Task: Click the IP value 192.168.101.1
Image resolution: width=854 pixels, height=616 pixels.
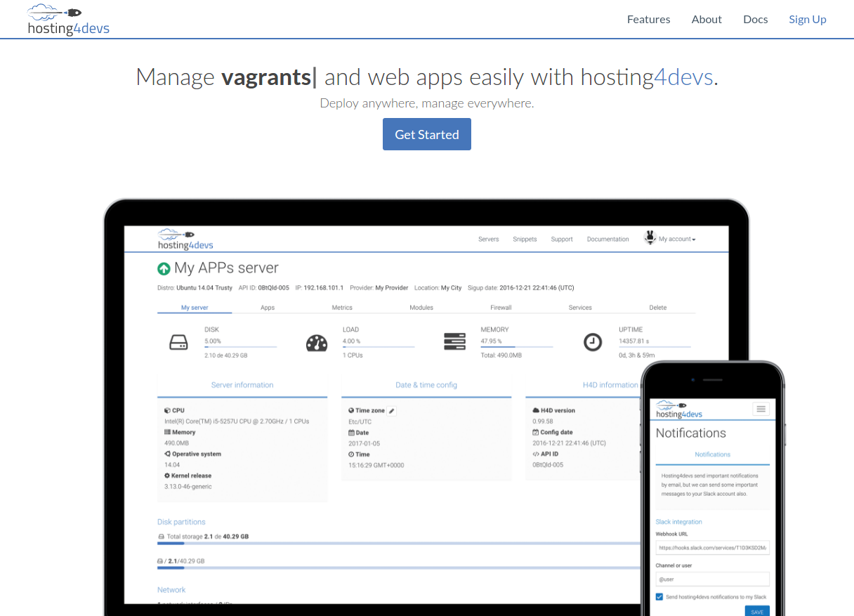Action: 324,288
